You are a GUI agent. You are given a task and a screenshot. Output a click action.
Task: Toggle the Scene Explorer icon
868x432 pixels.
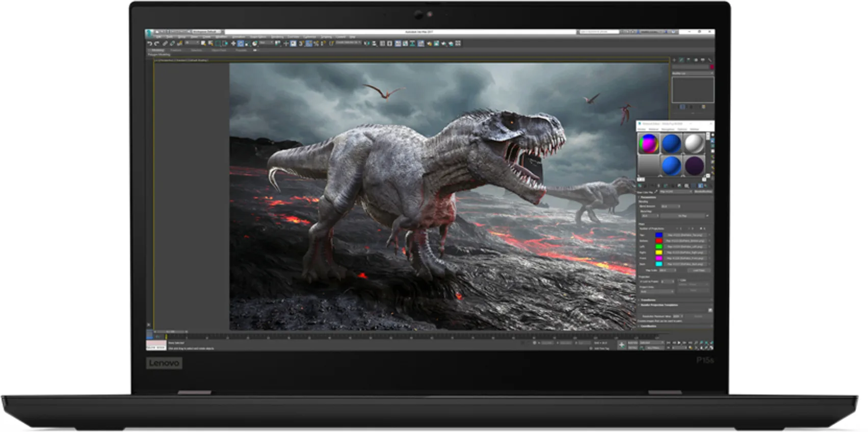coord(382,43)
